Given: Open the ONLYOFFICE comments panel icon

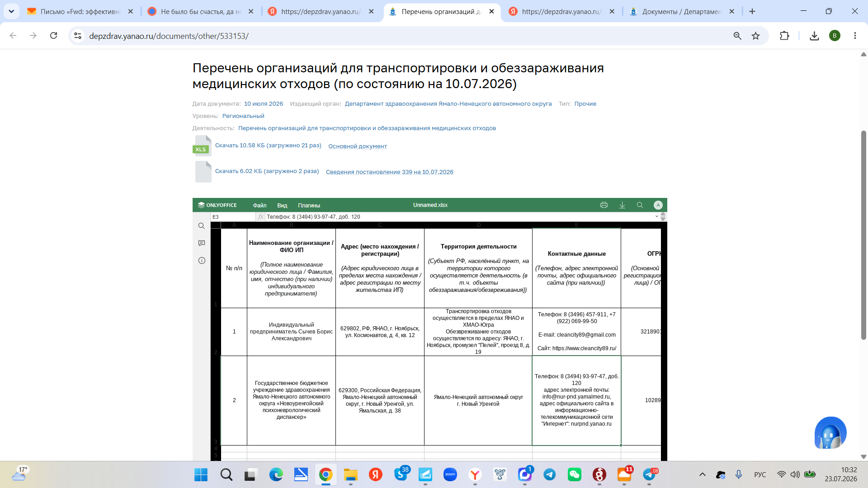Looking at the screenshot, I should [x=202, y=243].
